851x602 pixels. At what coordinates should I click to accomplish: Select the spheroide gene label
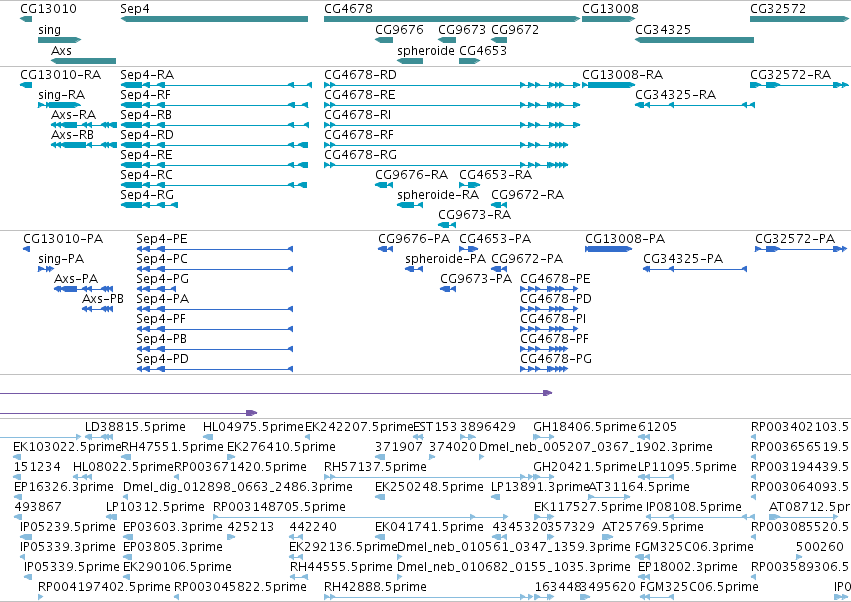click(426, 50)
